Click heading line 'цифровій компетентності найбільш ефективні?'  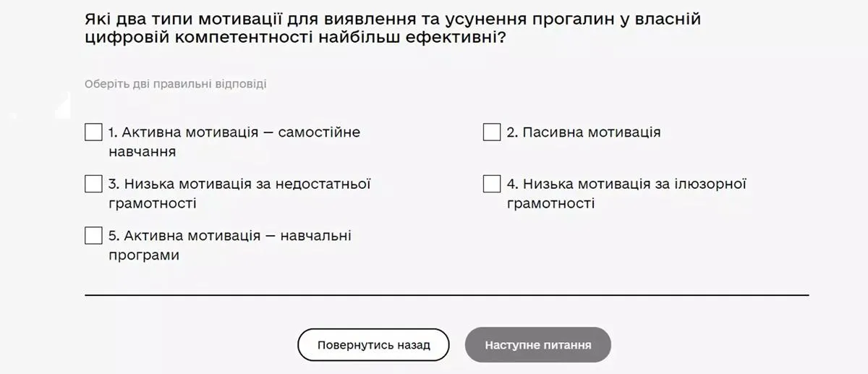point(295,38)
